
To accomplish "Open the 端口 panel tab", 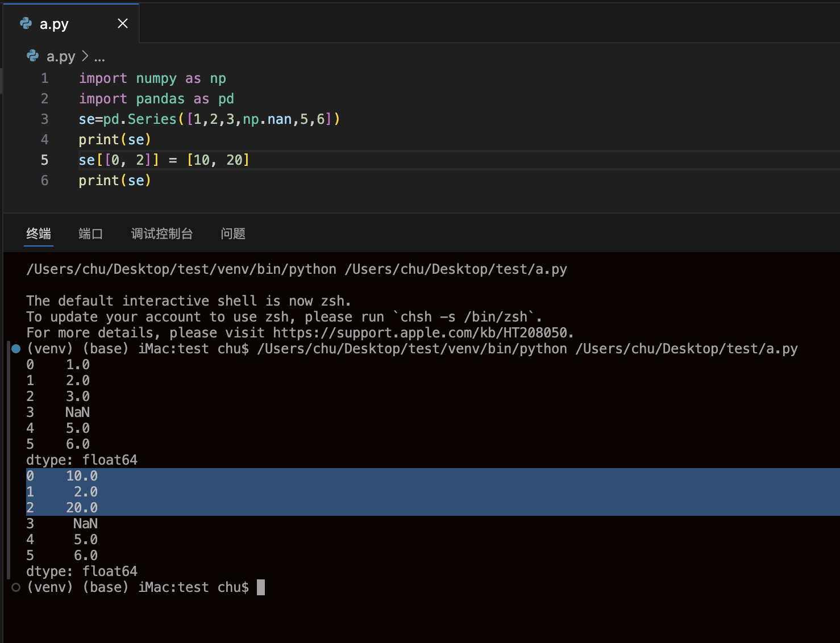I will 90,233.
